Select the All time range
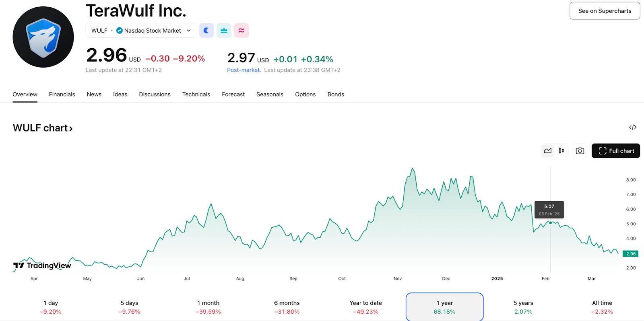The width and height of the screenshot is (644, 321). point(602,307)
